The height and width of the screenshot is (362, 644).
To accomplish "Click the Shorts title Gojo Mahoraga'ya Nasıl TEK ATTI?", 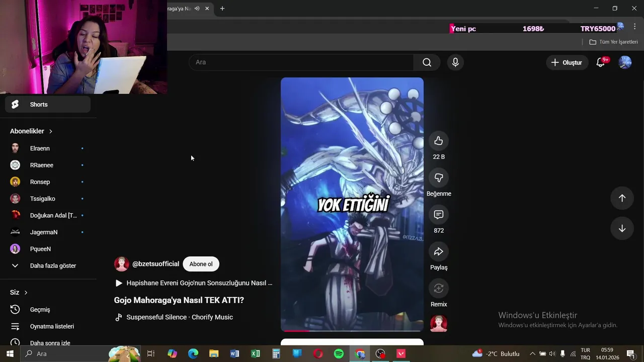I will click(x=179, y=300).
